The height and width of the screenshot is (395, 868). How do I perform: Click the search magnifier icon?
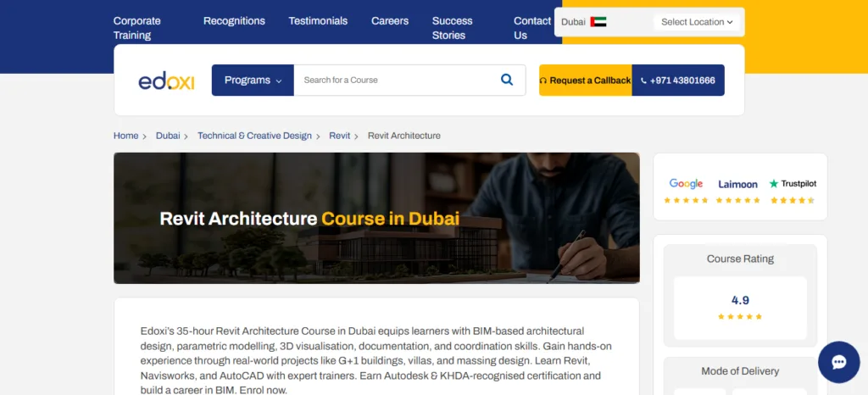click(x=507, y=80)
